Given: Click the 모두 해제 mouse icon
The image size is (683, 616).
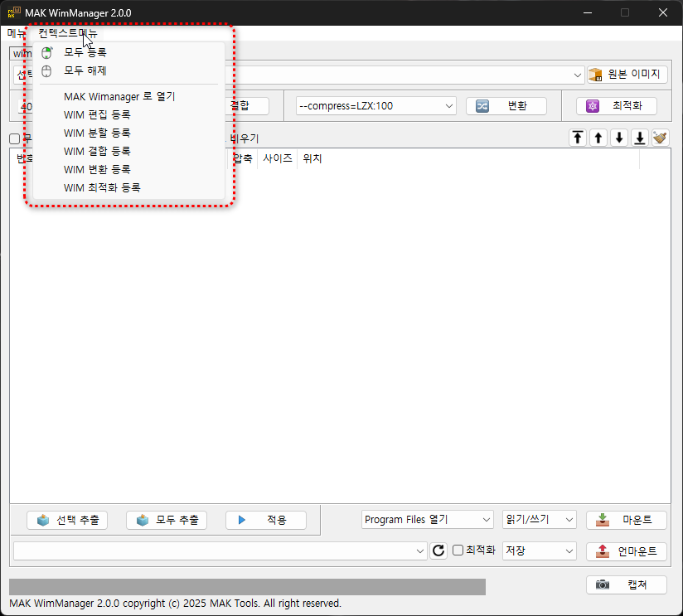Looking at the screenshot, I should pyautogui.click(x=46, y=71).
